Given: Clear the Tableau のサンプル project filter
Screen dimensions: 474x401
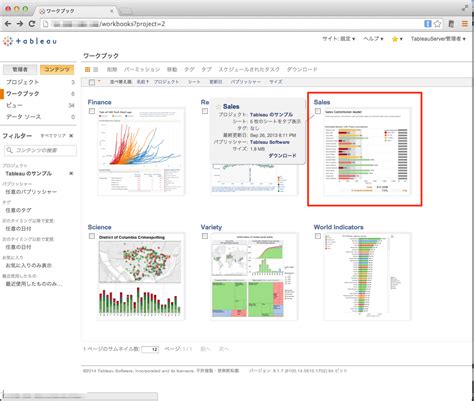Looking at the screenshot, I should [x=71, y=173].
